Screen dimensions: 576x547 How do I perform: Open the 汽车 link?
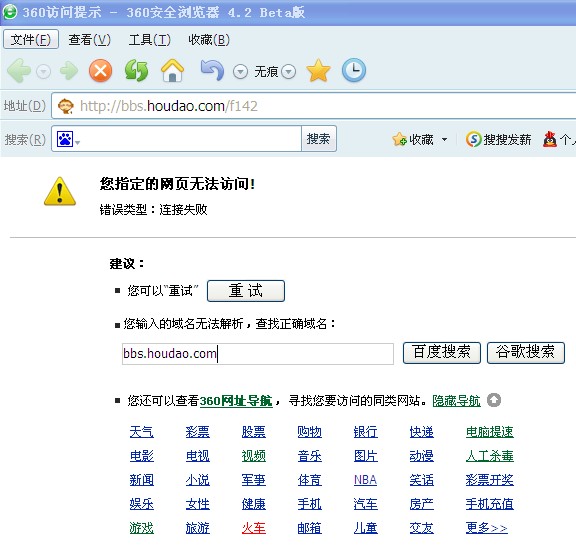[x=366, y=504]
